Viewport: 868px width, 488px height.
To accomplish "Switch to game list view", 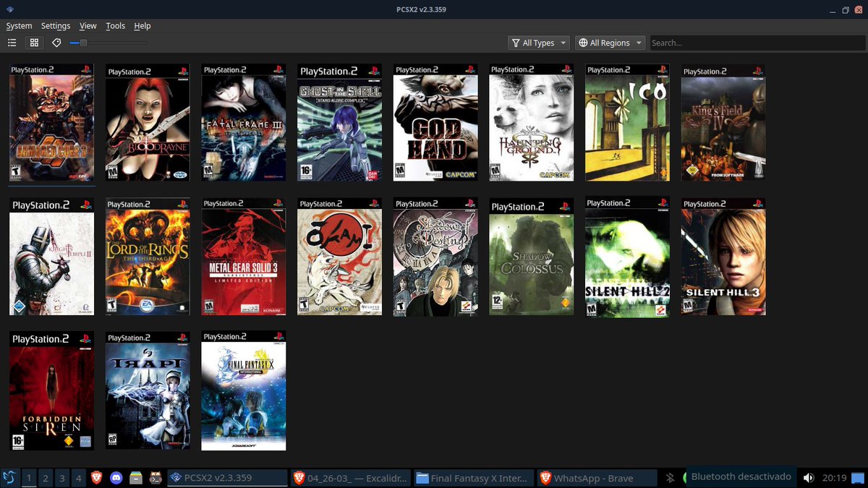I will pos(12,43).
